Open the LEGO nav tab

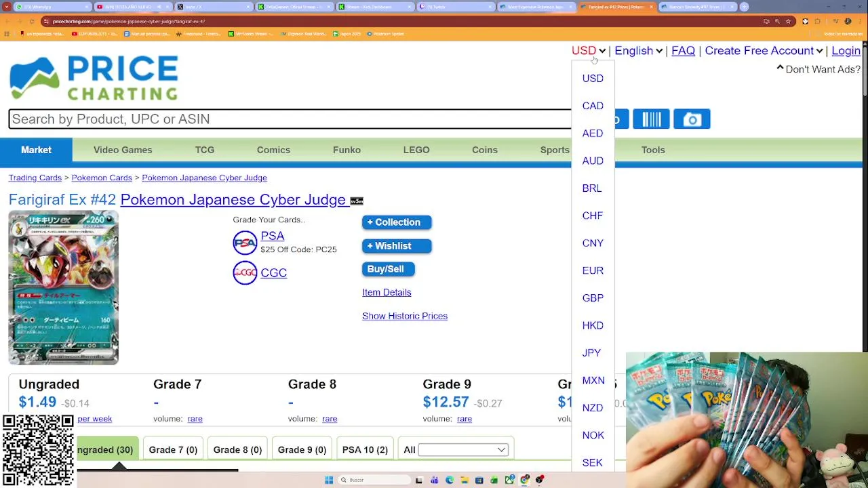pyautogui.click(x=416, y=150)
